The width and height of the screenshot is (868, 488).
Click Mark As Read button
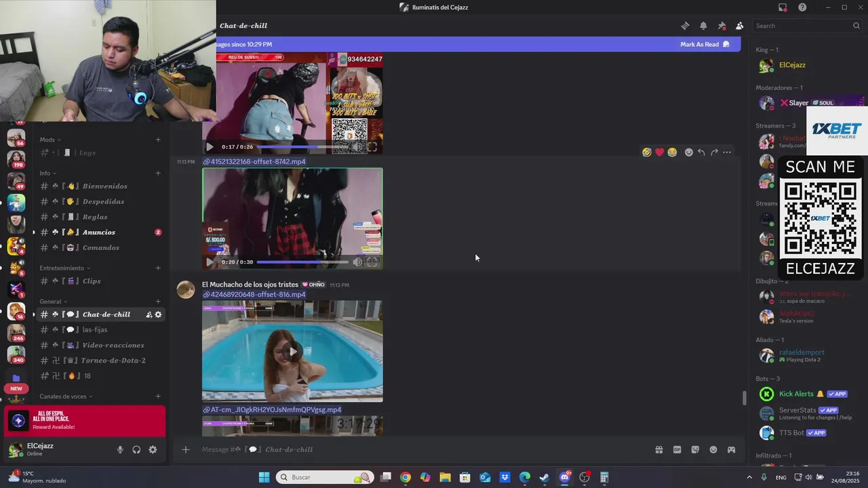pos(705,44)
